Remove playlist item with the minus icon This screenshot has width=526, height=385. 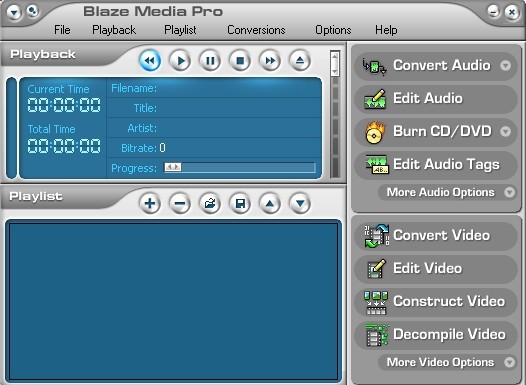pos(180,203)
